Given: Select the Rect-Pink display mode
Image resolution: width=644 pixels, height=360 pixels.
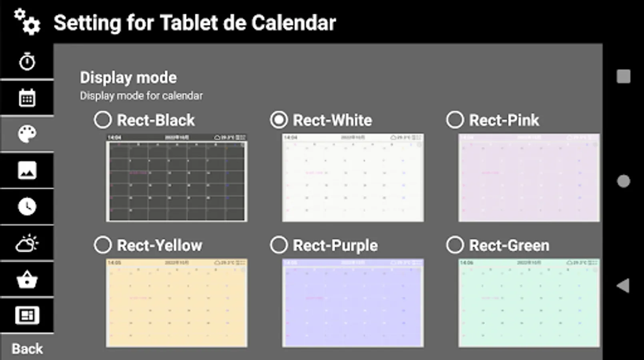Looking at the screenshot, I should 455,119.
